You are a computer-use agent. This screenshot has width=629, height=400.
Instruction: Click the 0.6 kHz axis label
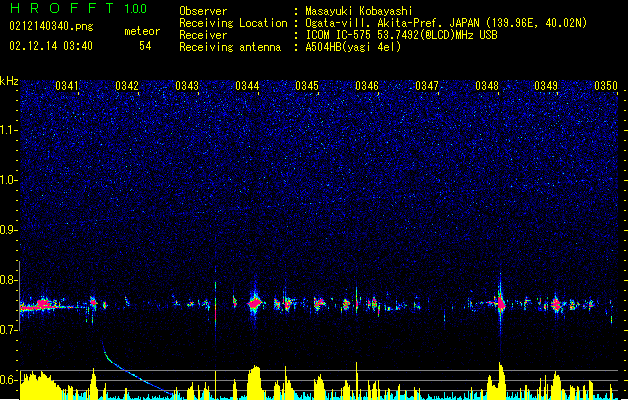[x=9, y=380]
